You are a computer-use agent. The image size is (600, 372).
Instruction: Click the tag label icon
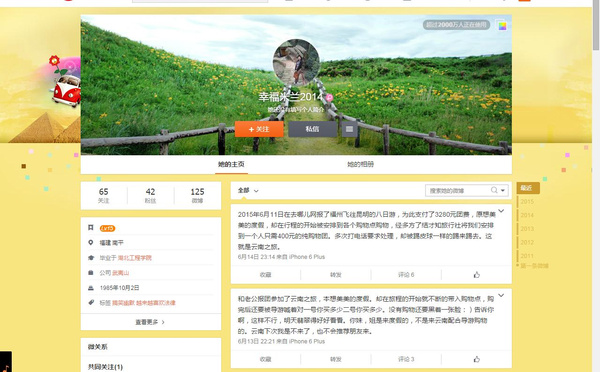[91, 302]
